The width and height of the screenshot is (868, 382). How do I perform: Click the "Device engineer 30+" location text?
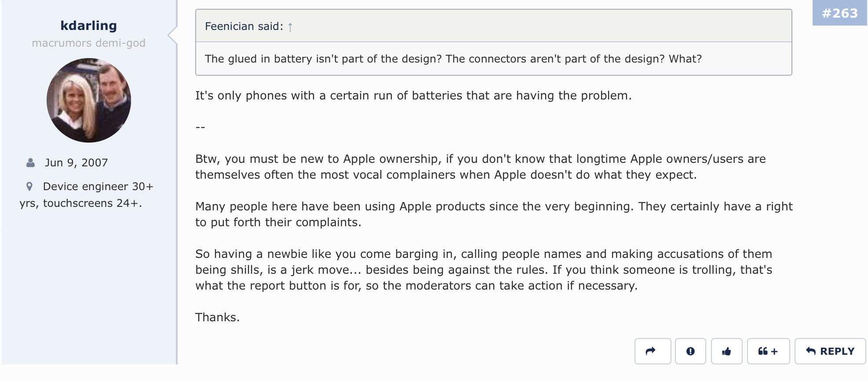tap(98, 187)
